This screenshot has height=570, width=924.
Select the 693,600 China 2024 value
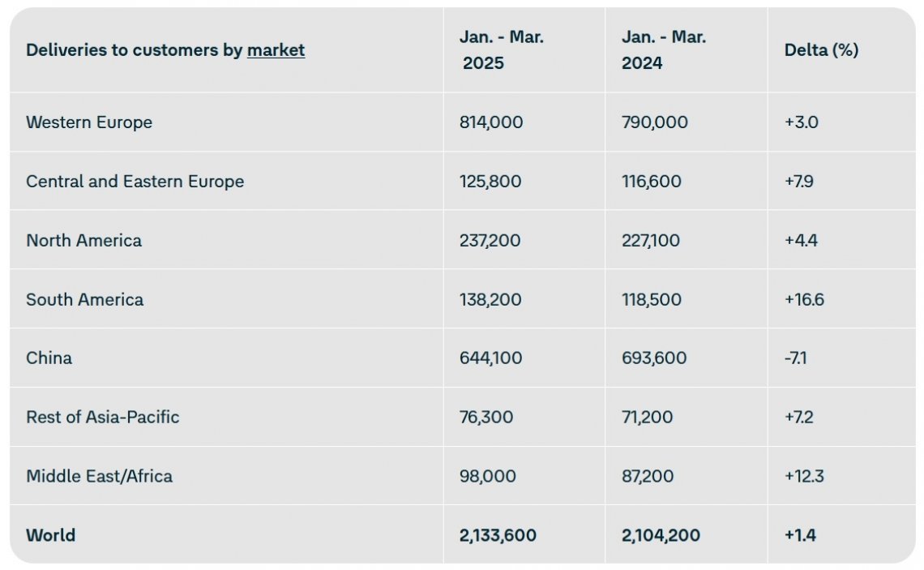coord(654,358)
